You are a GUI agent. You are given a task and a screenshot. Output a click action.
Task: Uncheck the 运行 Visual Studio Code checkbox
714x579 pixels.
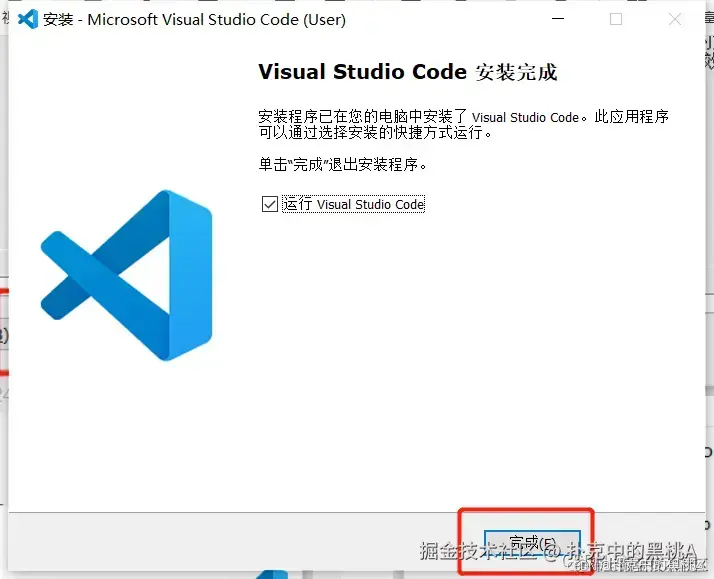270,204
